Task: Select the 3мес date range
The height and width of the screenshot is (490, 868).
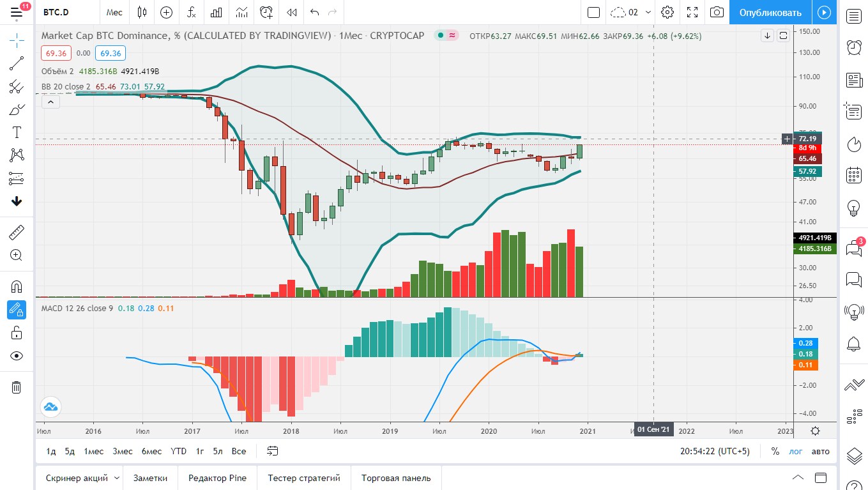Action: 123,451
